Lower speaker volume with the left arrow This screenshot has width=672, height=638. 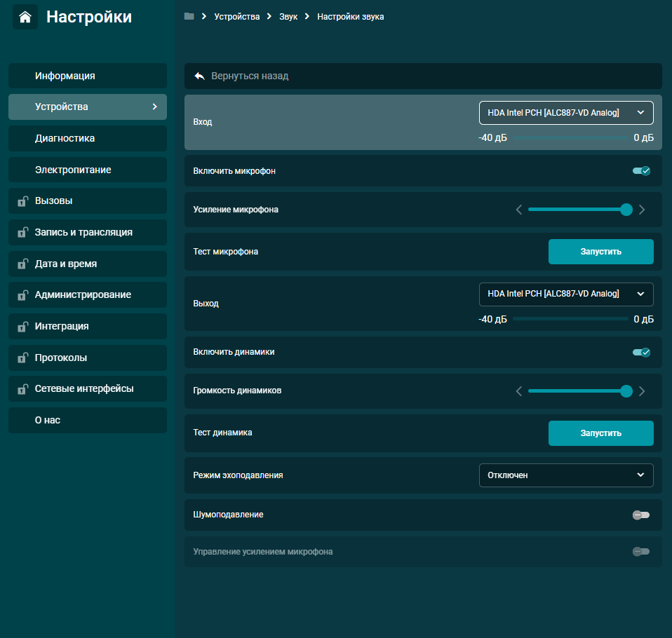(519, 391)
